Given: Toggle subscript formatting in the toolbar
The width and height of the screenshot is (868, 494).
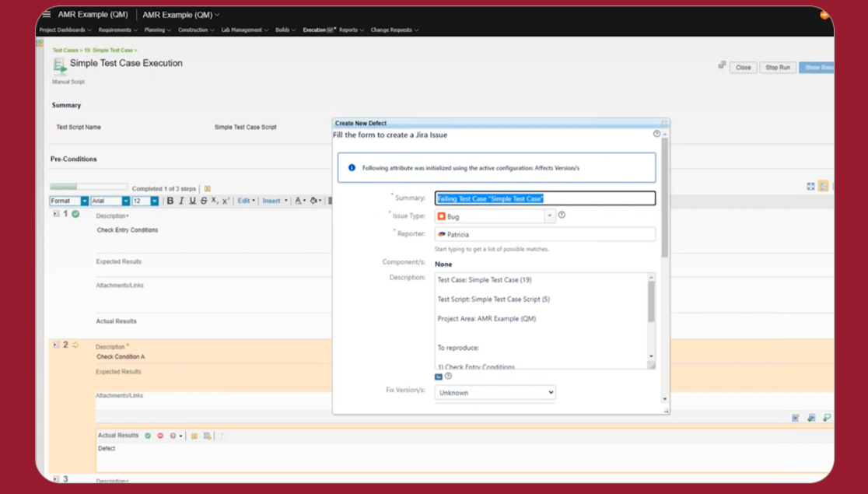Looking at the screenshot, I should coord(215,201).
